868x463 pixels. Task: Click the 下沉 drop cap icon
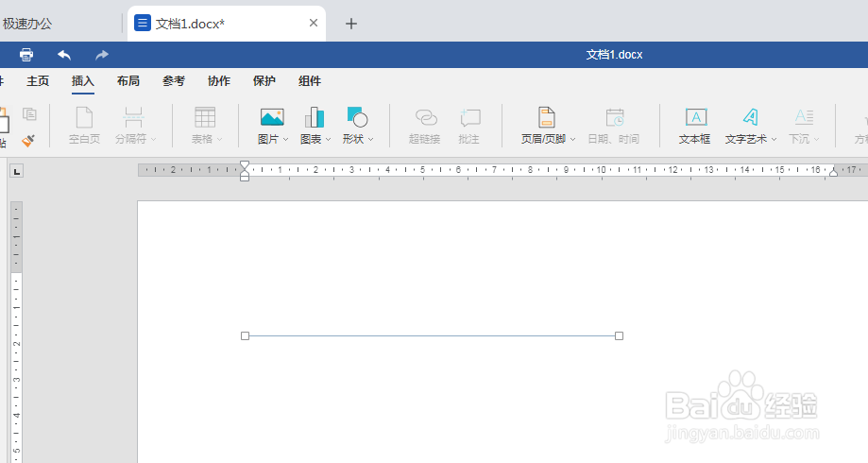tap(803, 117)
